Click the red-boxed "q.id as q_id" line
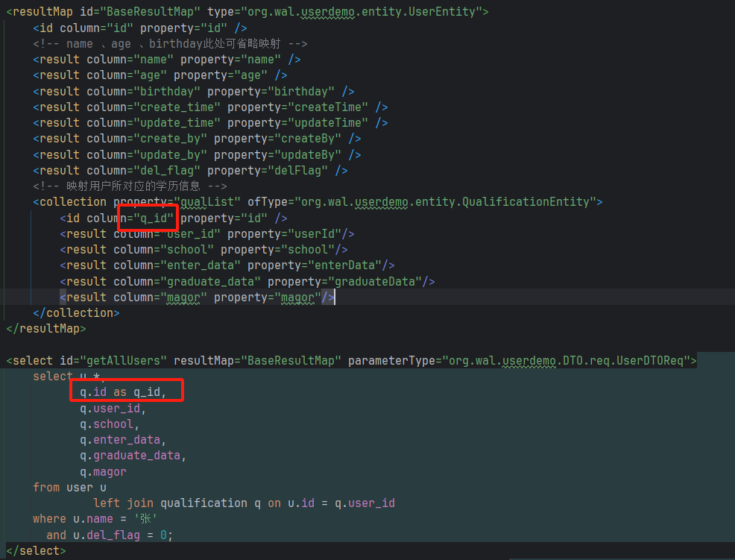This screenshot has height=560, width=735. tap(122, 391)
